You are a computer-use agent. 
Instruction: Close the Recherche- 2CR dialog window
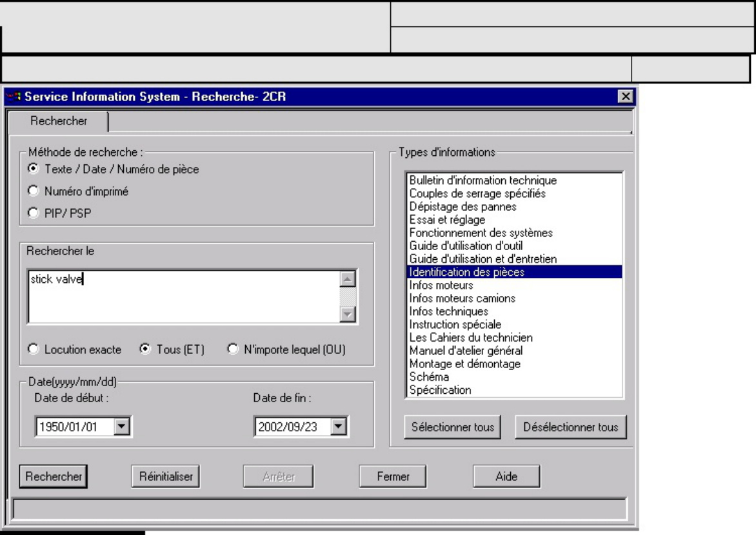pyautogui.click(x=625, y=97)
